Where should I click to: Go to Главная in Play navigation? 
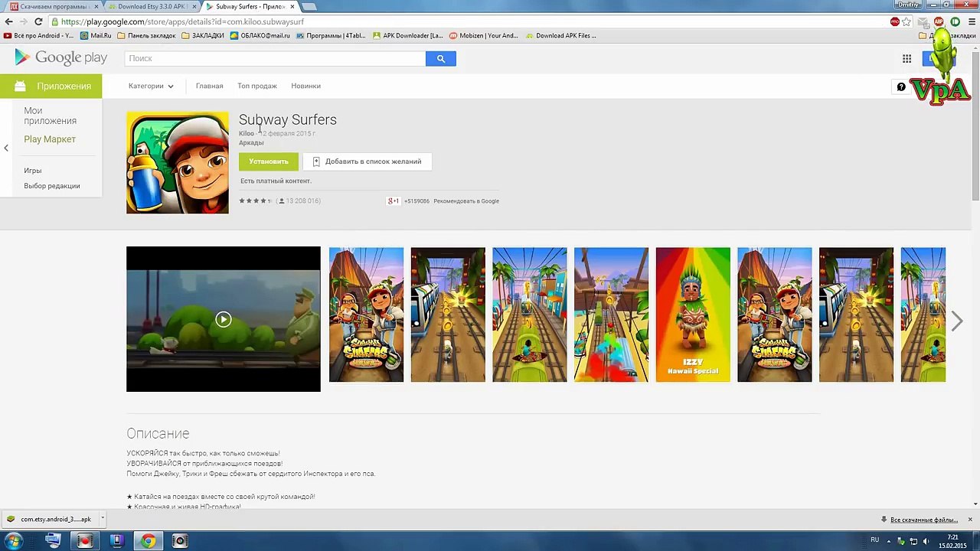pyautogui.click(x=209, y=86)
